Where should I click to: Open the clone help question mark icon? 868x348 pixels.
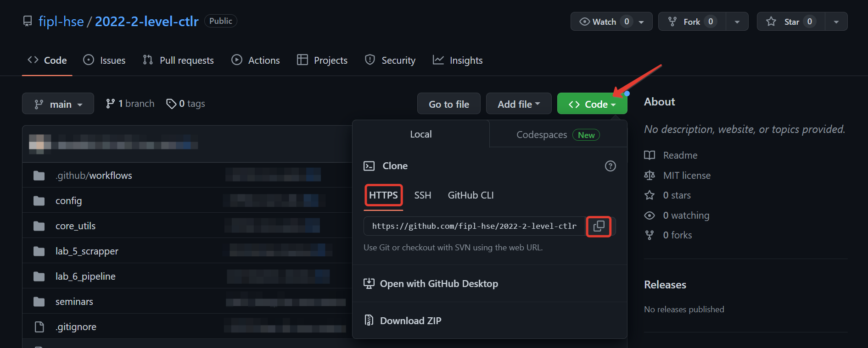click(x=610, y=166)
